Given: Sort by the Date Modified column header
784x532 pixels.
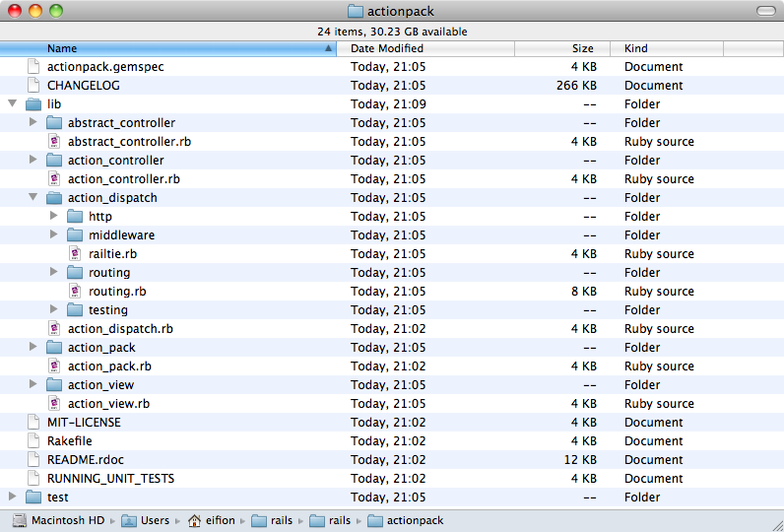Looking at the screenshot, I should [425, 48].
